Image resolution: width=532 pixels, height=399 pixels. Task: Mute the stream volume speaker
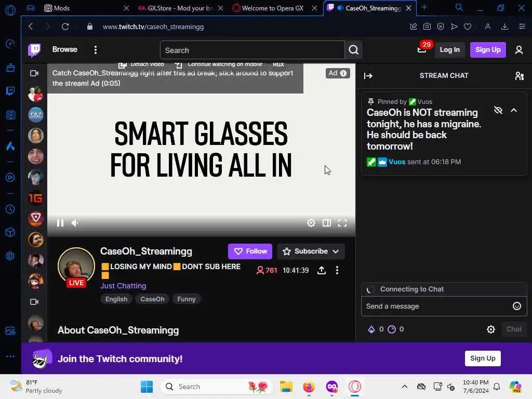pos(75,223)
